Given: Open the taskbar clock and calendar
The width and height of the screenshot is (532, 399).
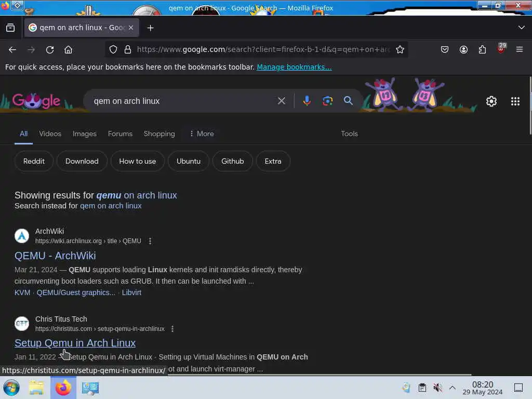Looking at the screenshot, I should [483, 388].
